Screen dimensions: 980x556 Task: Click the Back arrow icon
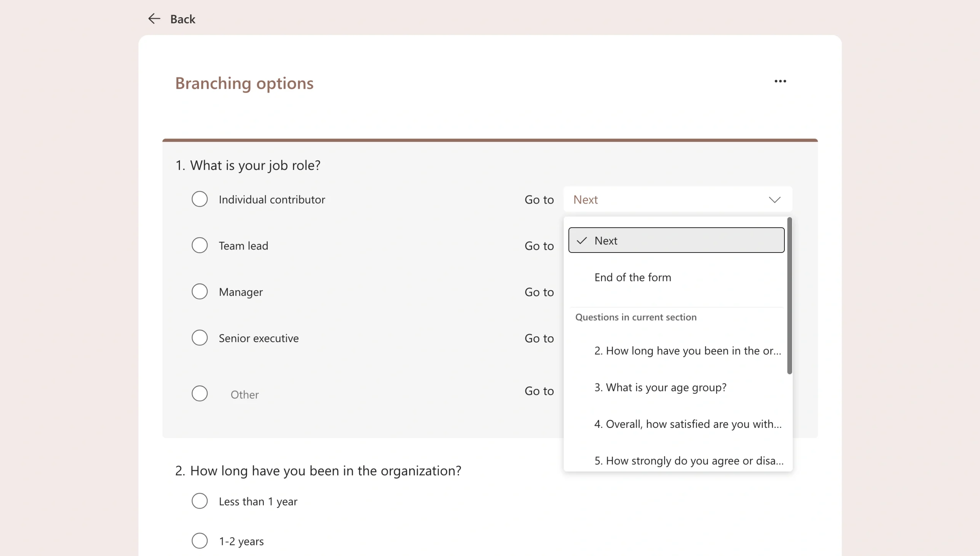point(154,19)
